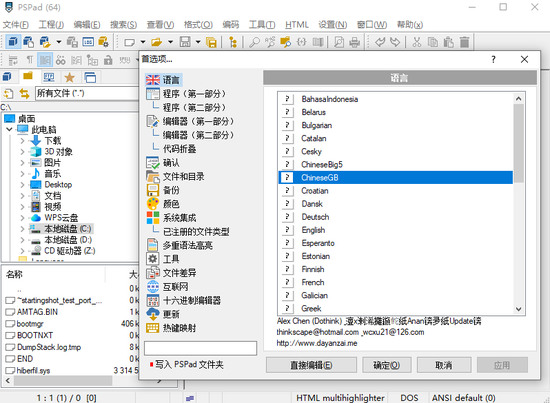Click the undo arrow icon
This screenshot has width=550, height=403.
380,42
